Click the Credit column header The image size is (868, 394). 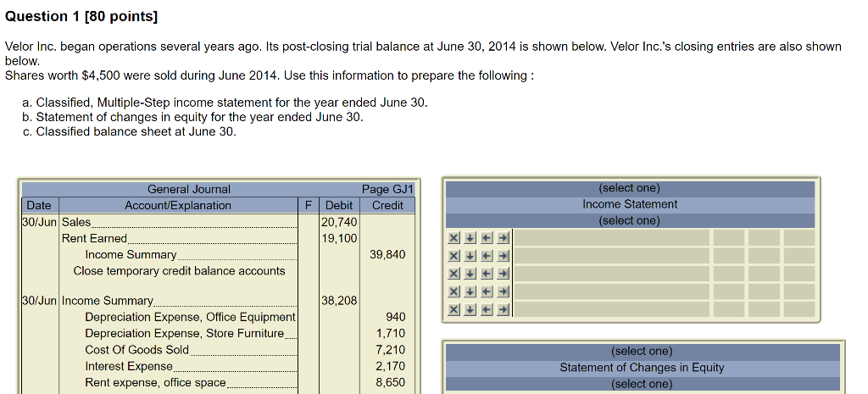pyautogui.click(x=387, y=205)
